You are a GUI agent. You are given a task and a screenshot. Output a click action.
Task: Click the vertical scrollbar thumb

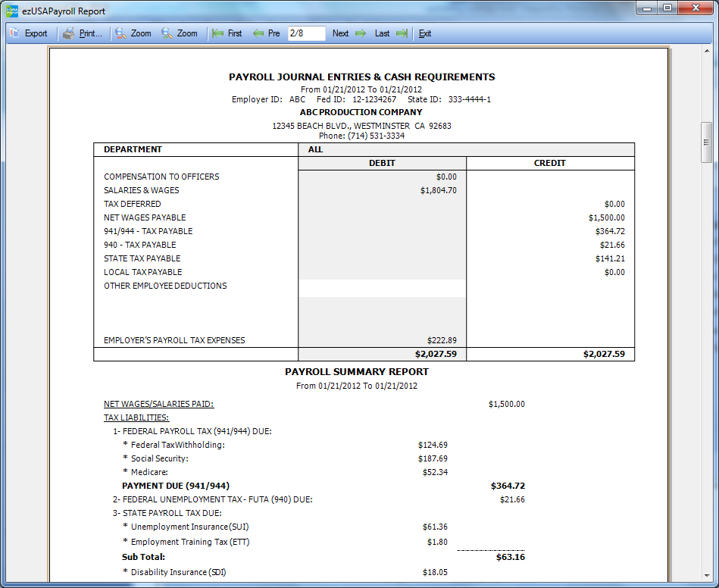point(706,142)
